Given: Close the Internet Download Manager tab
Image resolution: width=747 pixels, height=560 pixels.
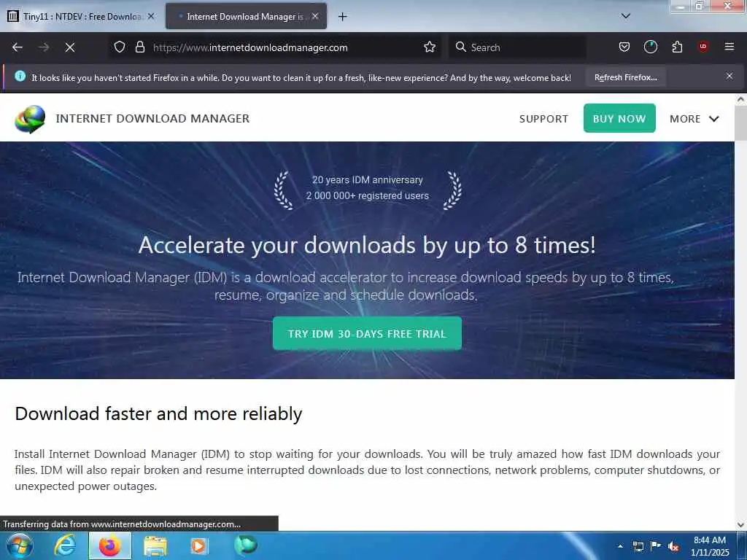Looking at the screenshot, I should tap(315, 17).
